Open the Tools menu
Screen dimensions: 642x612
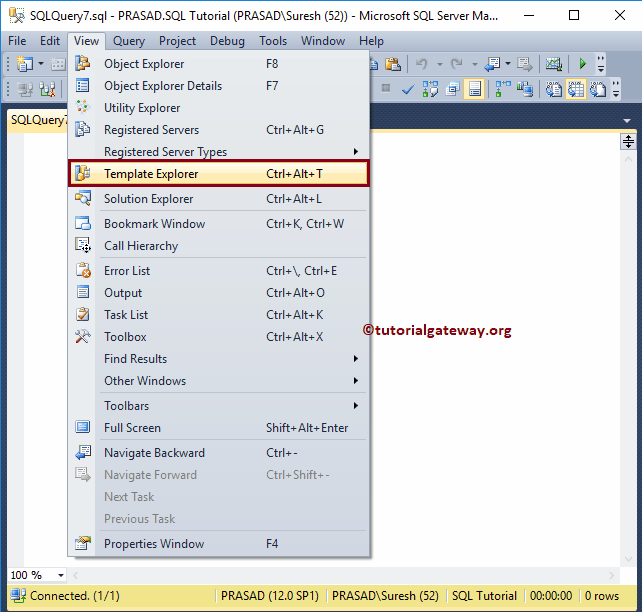tap(273, 41)
